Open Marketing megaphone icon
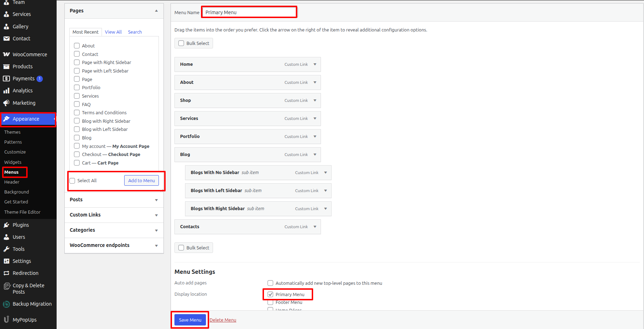Viewport: 644px width, 329px height. 6,103
